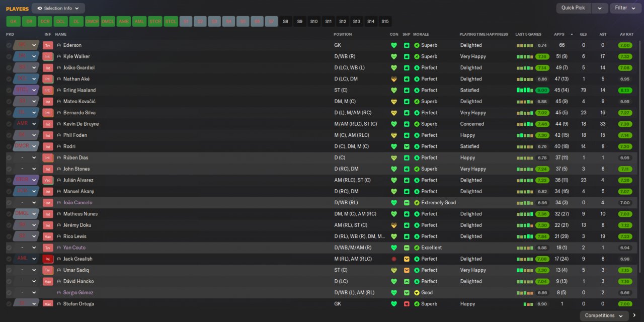
Task: Click Dávid Hancko's Vac info badge
Action: point(48,281)
